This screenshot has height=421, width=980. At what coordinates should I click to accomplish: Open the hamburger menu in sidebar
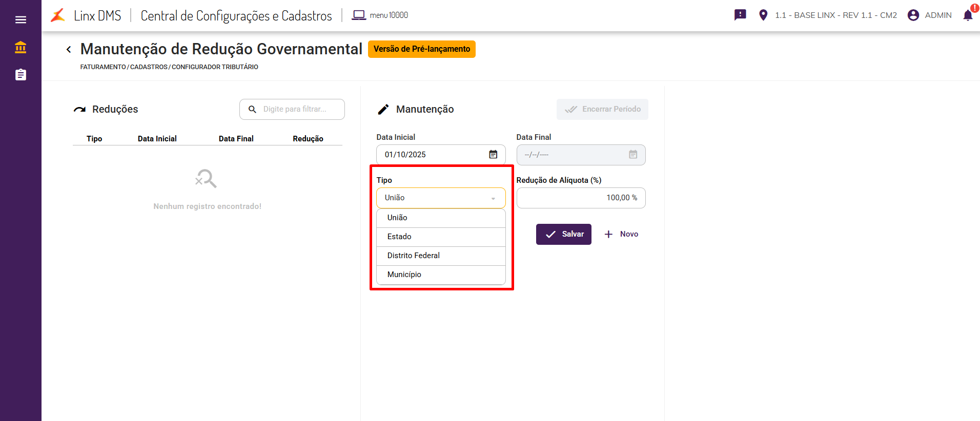(x=21, y=20)
